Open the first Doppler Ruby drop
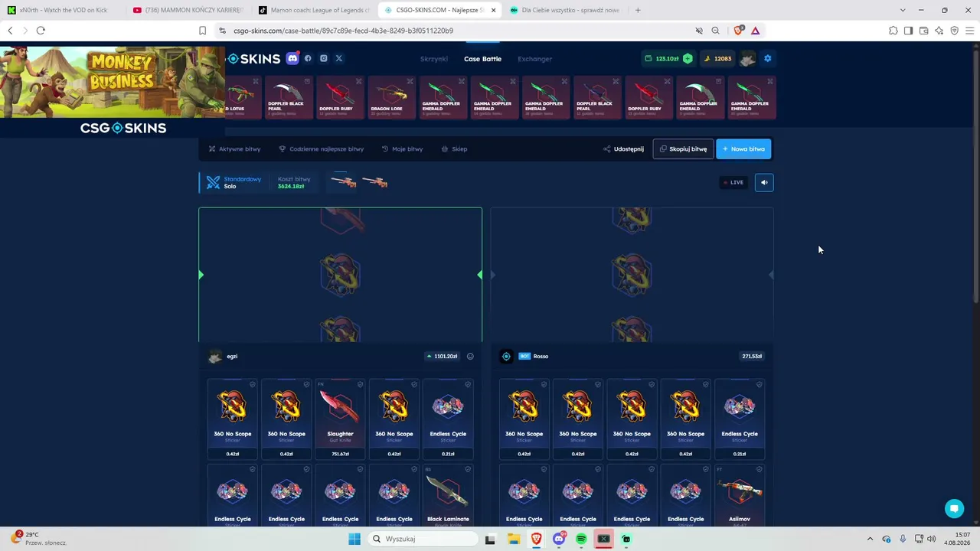The image size is (980, 551). (x=341, y=97)
